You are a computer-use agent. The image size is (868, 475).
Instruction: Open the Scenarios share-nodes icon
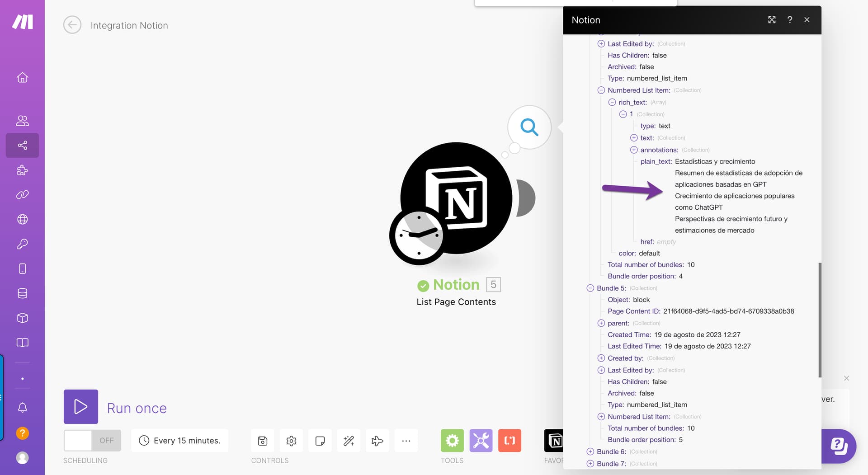22,145
